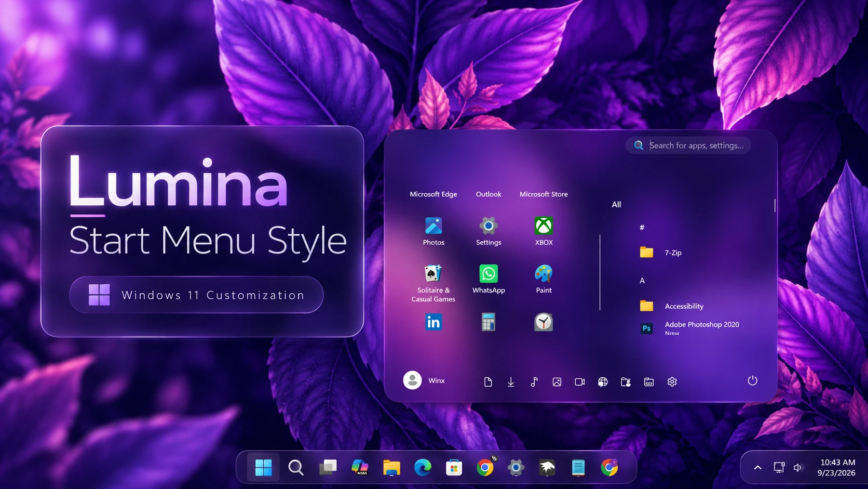The image size is (868, 489).
Task: Open Pictures icon in Start menu bar
Action: (557, 382)
